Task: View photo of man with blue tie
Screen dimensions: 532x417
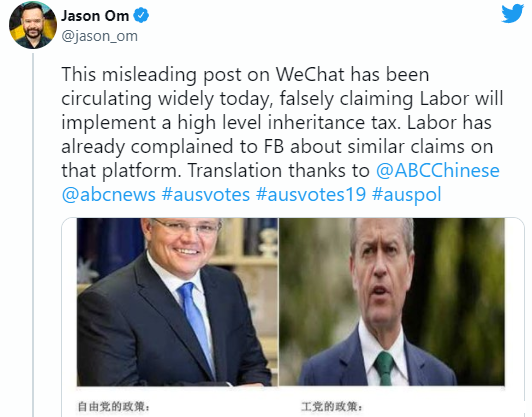Action: click(x=177, y=302)
